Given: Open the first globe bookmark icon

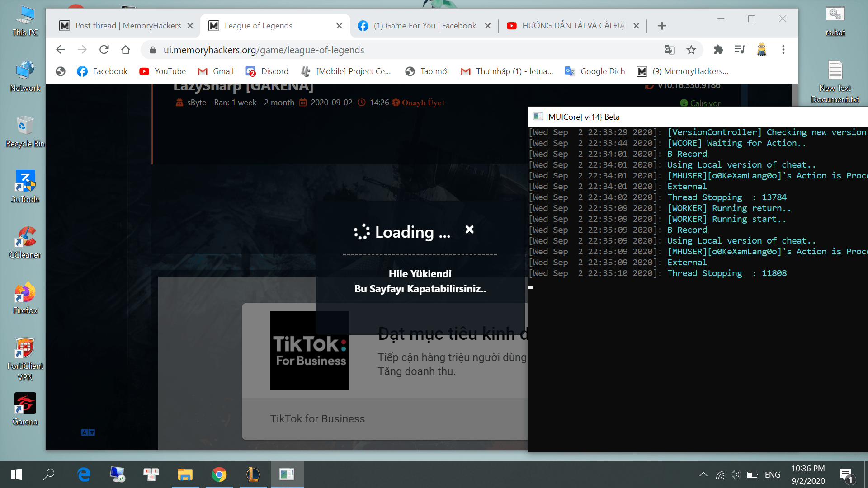Looking at the screenshot, I should (x=61, y=71).
